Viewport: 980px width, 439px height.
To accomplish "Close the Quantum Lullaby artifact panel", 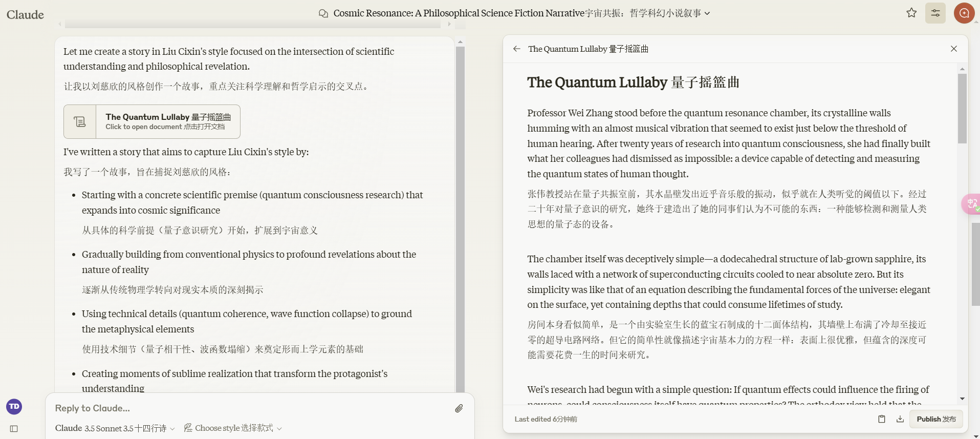I will pos(954,49).
